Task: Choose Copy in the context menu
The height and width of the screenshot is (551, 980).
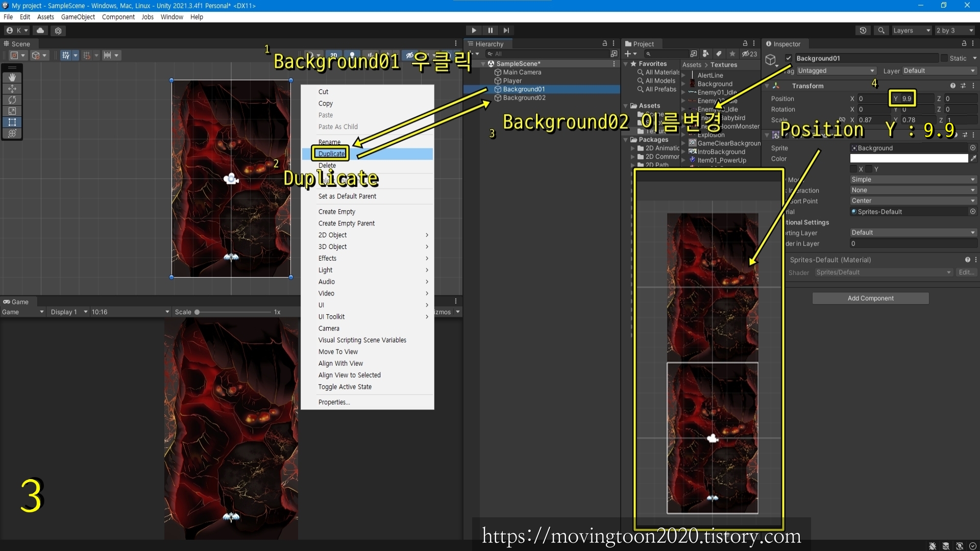Action: [367, 104]
